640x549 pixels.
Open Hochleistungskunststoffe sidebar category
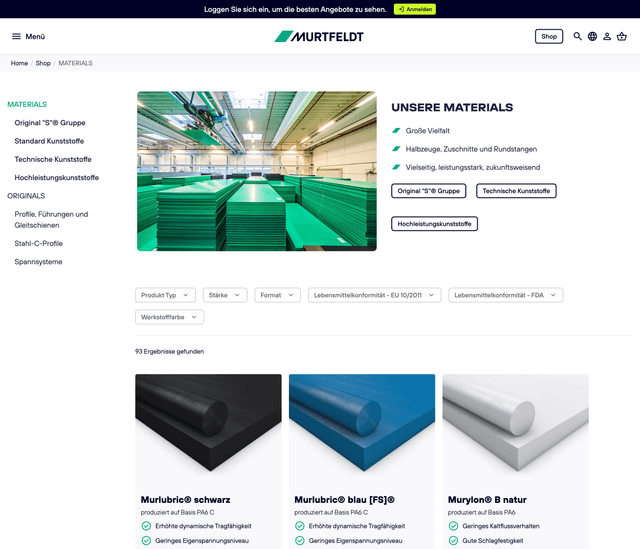coord(57,178)
